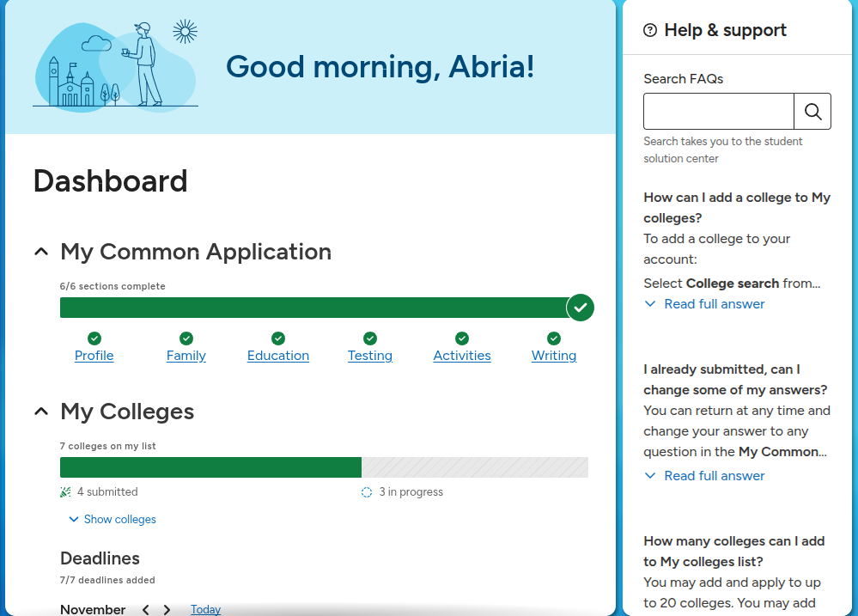Viewport: 858px width, 616px height.
Task: Click the '7 colleges on my list' text
Action: click(108, 446)
